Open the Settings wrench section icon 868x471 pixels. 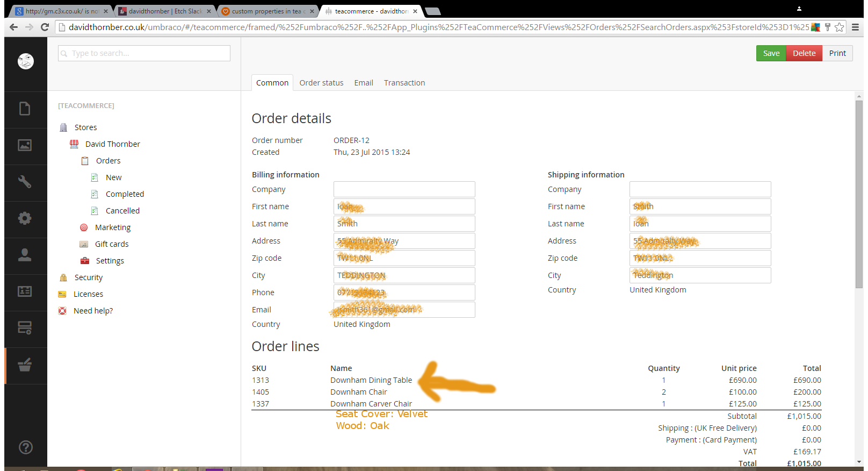pos(25,182)
